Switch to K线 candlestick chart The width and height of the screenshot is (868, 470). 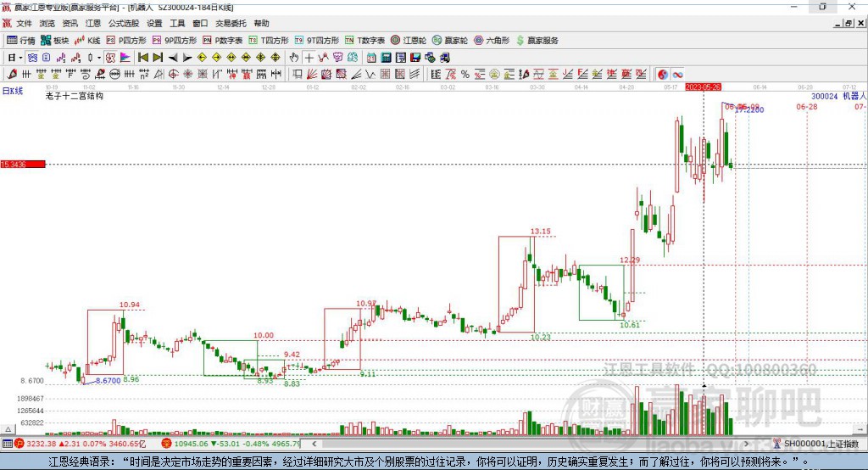(x=87, y=41)
